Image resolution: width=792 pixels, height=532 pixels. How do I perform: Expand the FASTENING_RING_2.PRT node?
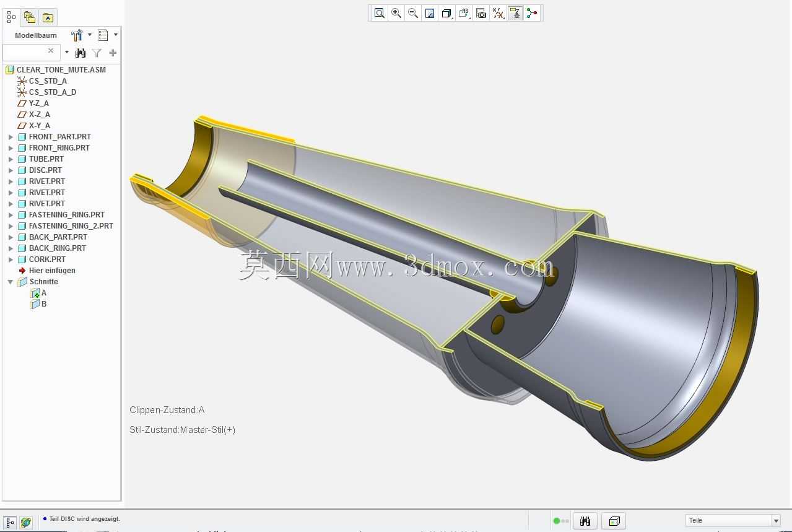[11, 226]
